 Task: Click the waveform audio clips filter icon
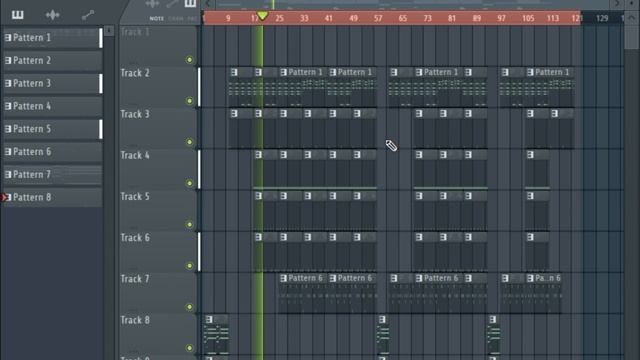point(53,15)
